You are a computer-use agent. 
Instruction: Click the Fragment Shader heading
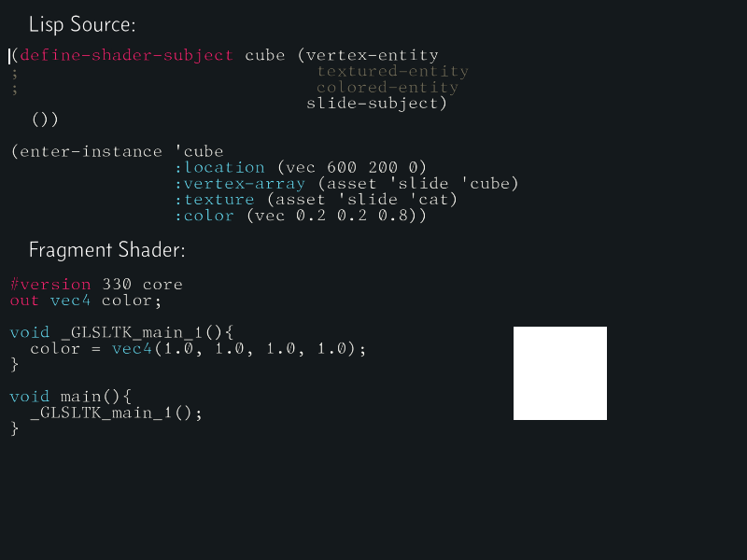pos(107,249)
